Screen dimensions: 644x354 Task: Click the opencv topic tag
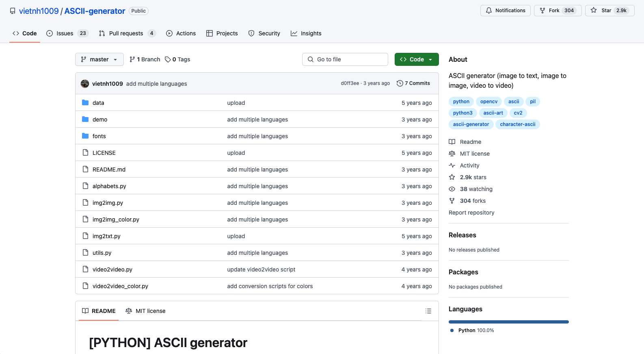[x=489, y=102]
